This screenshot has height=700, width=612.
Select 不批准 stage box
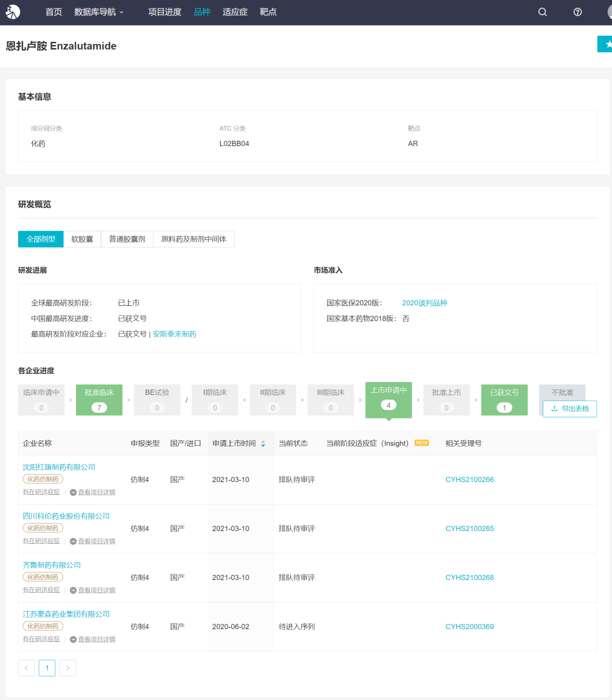point(562,392)
